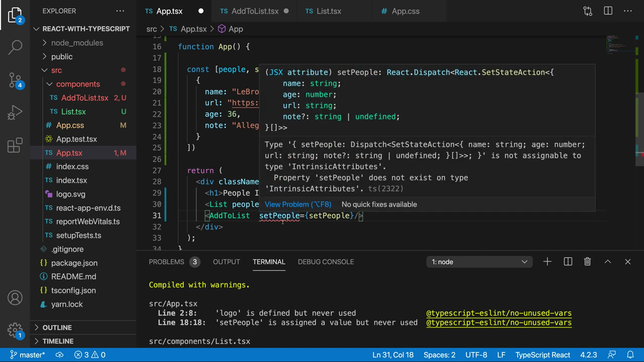Open the Explorer view icon

point(15,15)
